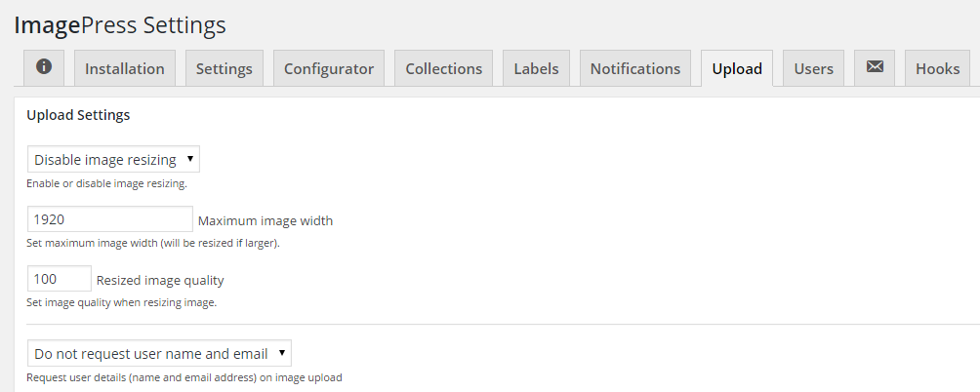This screenshot has height=392, width=980.
Task: Open the Settings tab
Action: pos(225,68)
